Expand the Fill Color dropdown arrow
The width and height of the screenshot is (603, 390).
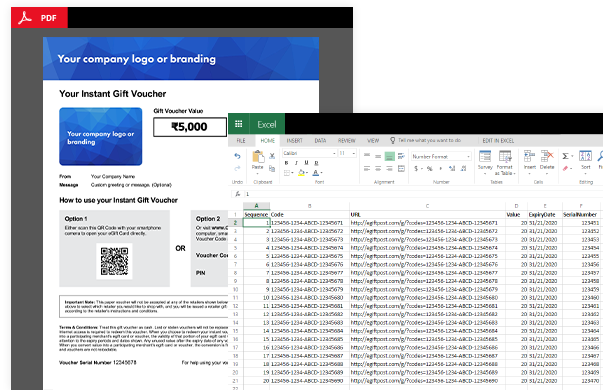[307, 173]
